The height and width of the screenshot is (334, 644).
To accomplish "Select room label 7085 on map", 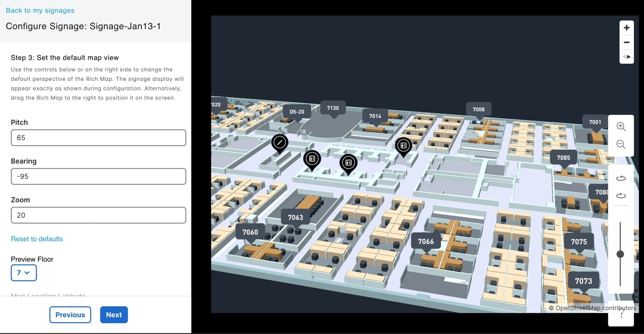I will click(x=563, y=158).
